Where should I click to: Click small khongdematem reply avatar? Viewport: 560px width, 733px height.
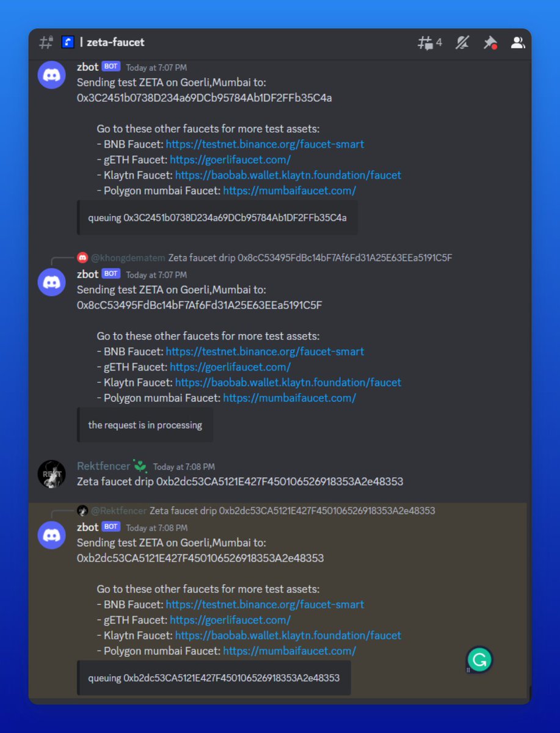point(82,258)
